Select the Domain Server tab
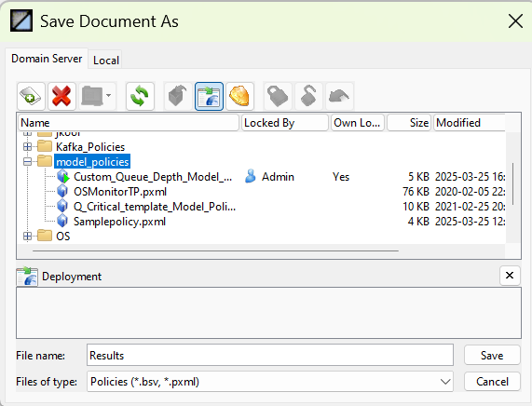Screen dimensions: 532x406 pos(47,59)
